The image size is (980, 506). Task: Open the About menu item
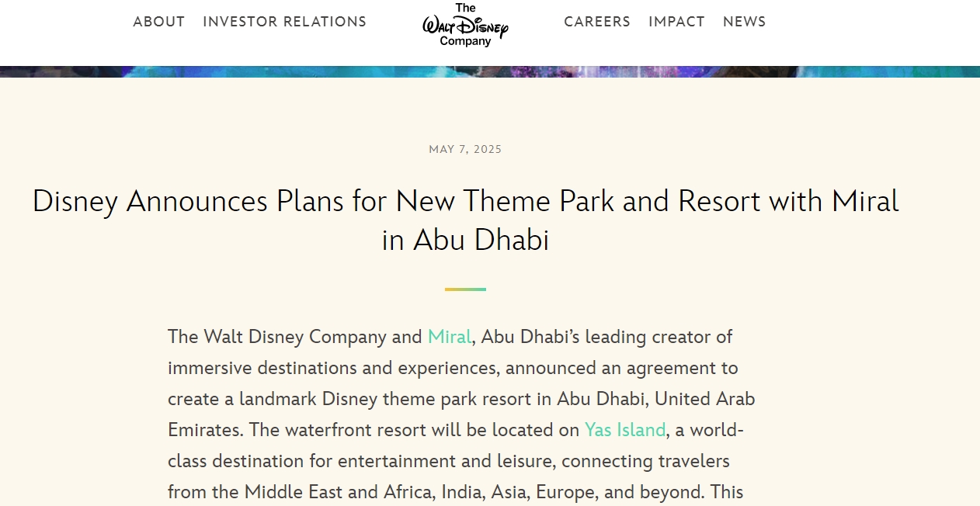[x=159, y=22]
